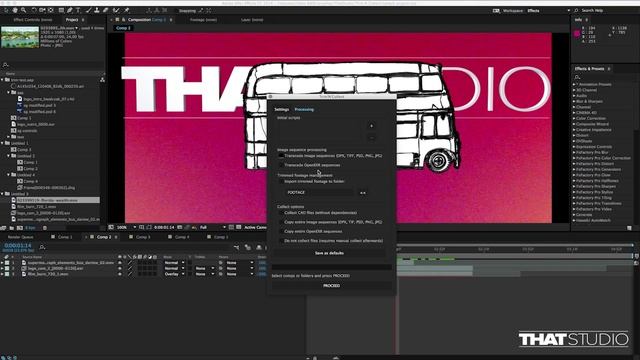Image resolution: width=640 pixels, height=360 pixels.
Task: Click Save as defaults button
Action: pos(329,253)
